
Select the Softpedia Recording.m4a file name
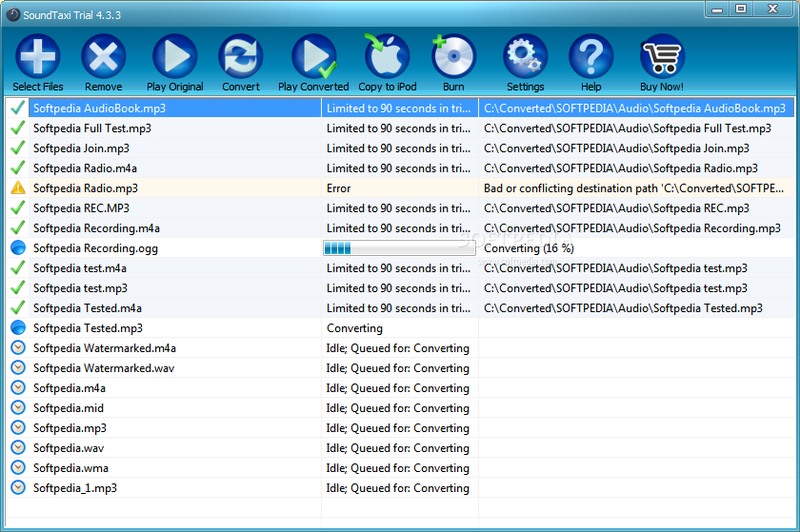[96, 228]
